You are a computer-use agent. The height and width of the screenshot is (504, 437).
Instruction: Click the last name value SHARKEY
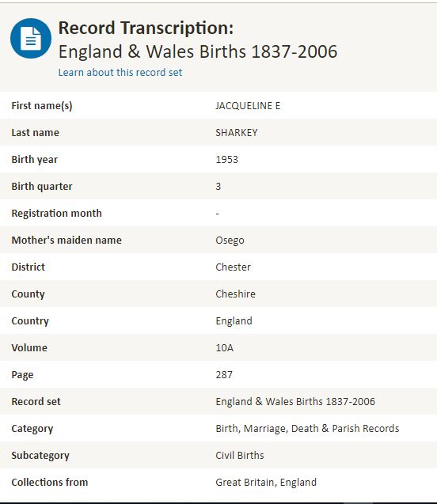(x=237, y=133)
